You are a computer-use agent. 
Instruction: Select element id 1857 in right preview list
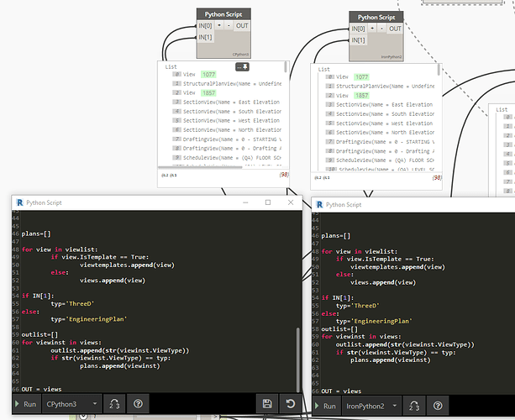pyautogui.click(x=361, y=96)
